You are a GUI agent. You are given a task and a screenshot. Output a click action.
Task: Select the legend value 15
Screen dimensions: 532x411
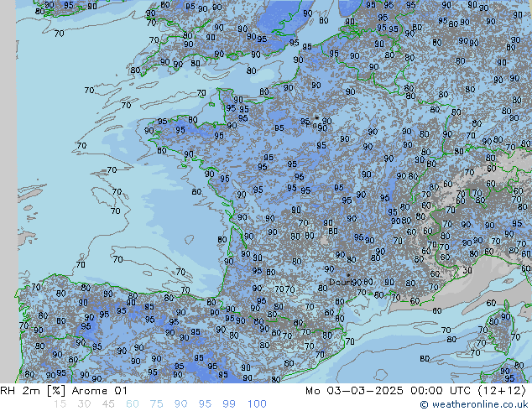click(x=60, y=404)
